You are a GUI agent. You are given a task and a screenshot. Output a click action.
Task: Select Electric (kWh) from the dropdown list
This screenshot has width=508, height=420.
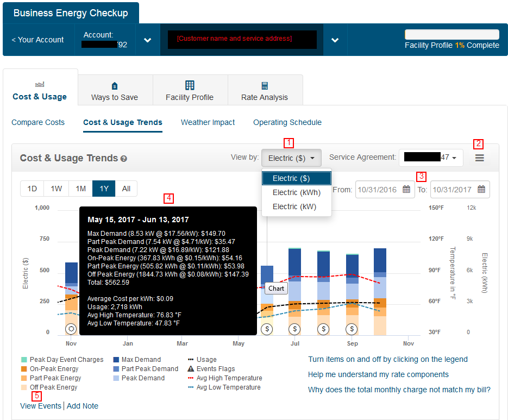click(x=296, y=192)
